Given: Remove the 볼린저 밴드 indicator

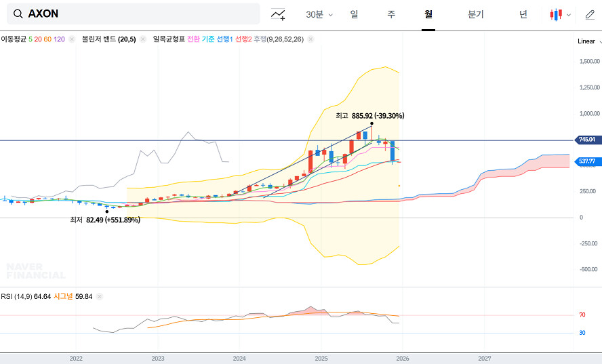Looking at the screenshot, I should 143,39.
